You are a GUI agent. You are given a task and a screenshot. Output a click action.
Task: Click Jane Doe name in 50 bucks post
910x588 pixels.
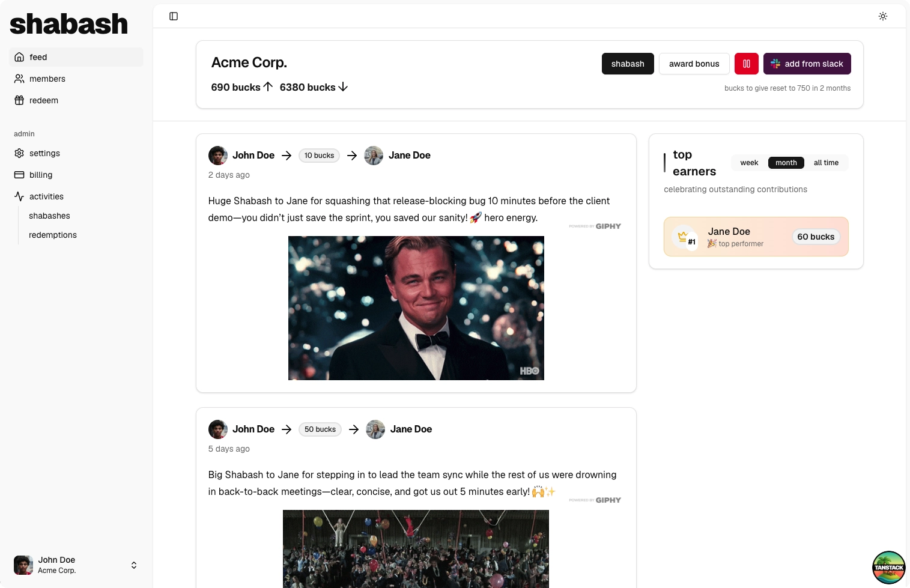(411, 429)
